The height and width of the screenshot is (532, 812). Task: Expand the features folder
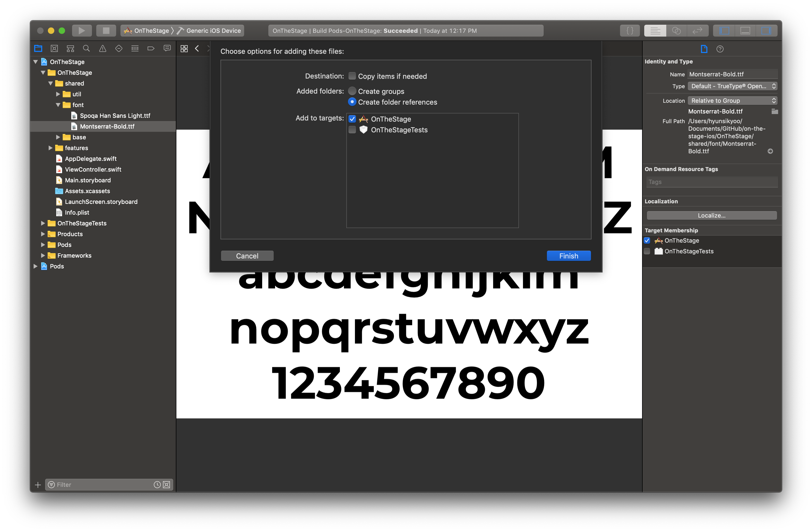click(x=51, y=148)
